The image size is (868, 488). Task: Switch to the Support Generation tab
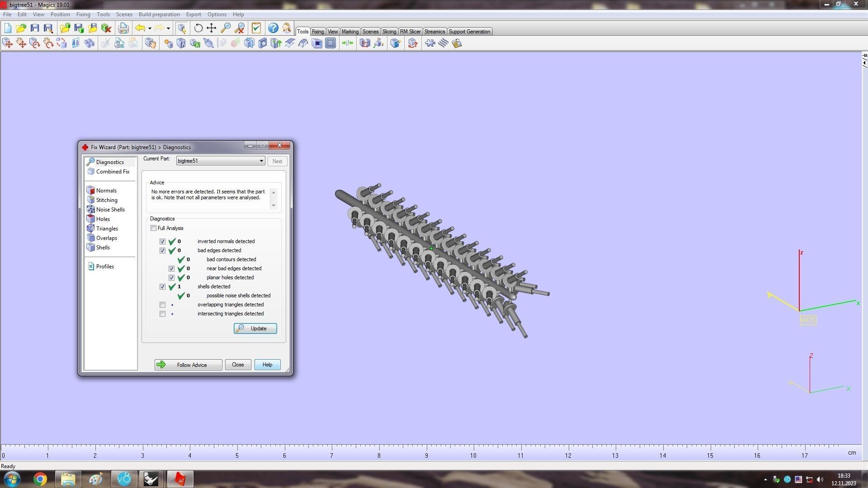pos(469,32)
